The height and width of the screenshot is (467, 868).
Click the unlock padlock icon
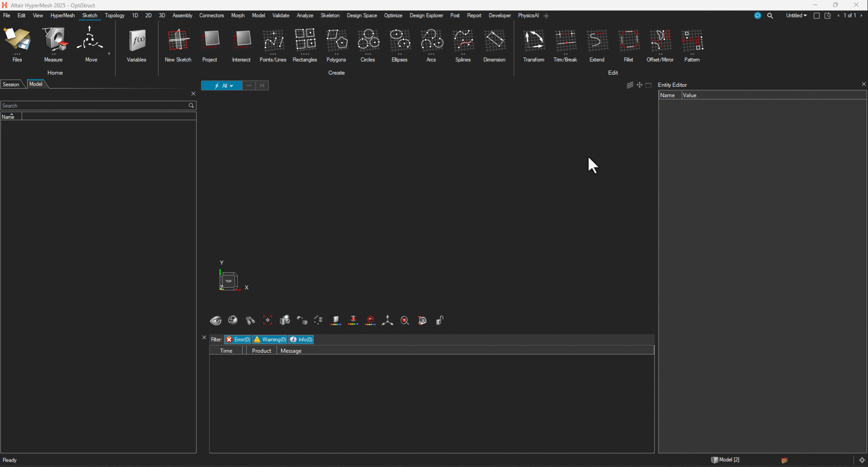point(439,320)
